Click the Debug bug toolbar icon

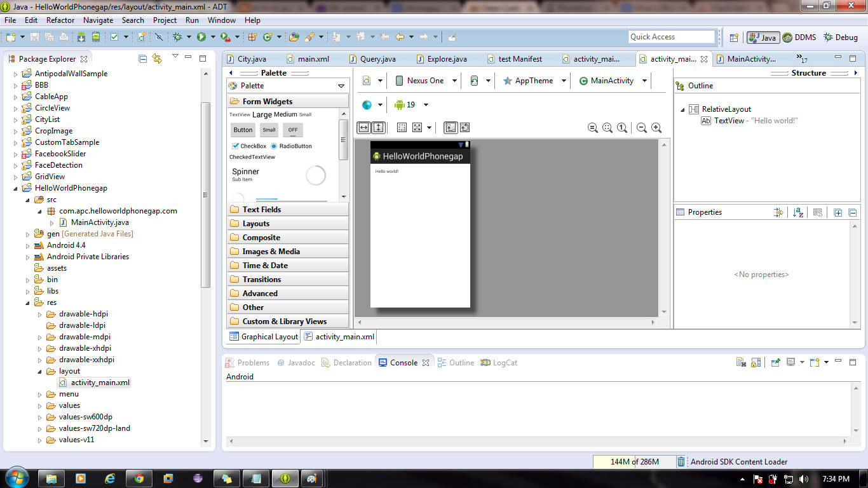[177, 37]
